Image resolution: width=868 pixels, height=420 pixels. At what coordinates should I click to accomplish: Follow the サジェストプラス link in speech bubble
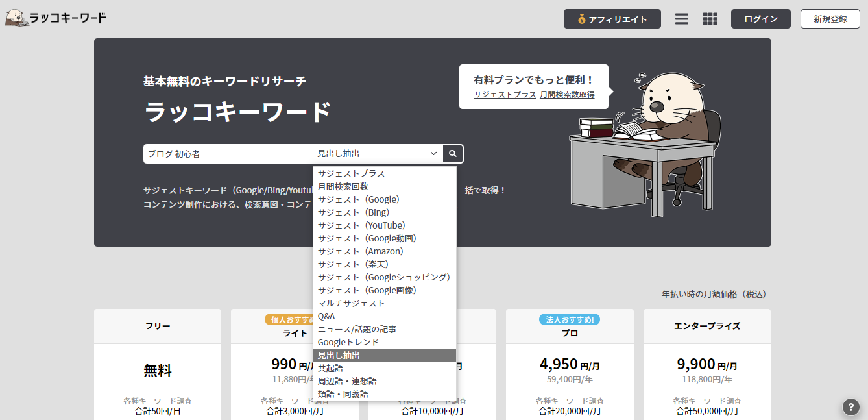pyautogui.click(x=505, y=95)
